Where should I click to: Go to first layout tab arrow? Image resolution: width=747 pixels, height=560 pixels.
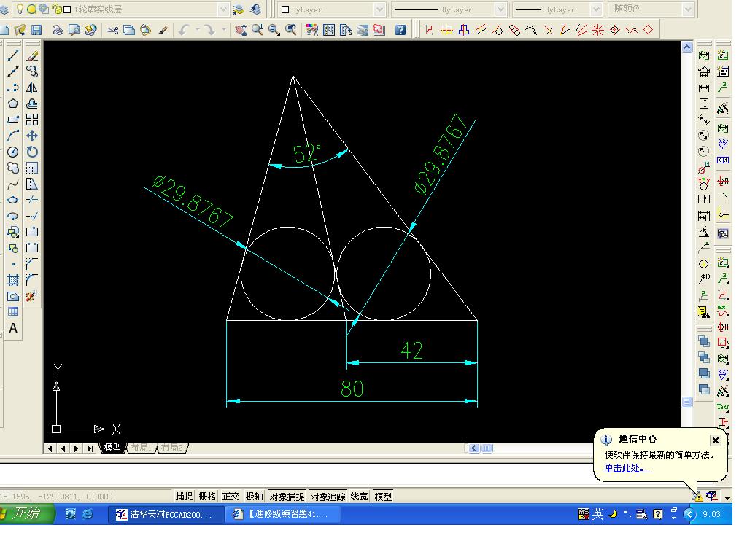[50, 448]
